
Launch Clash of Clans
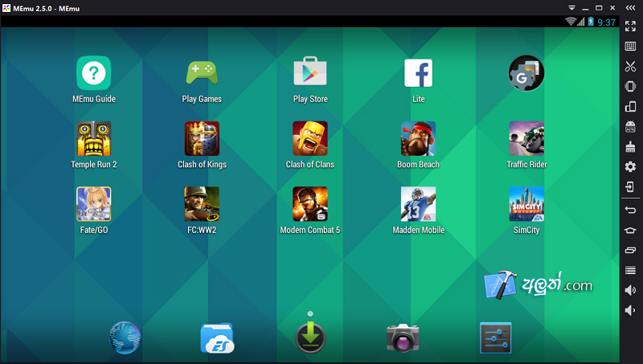click(x=310, y=138)
